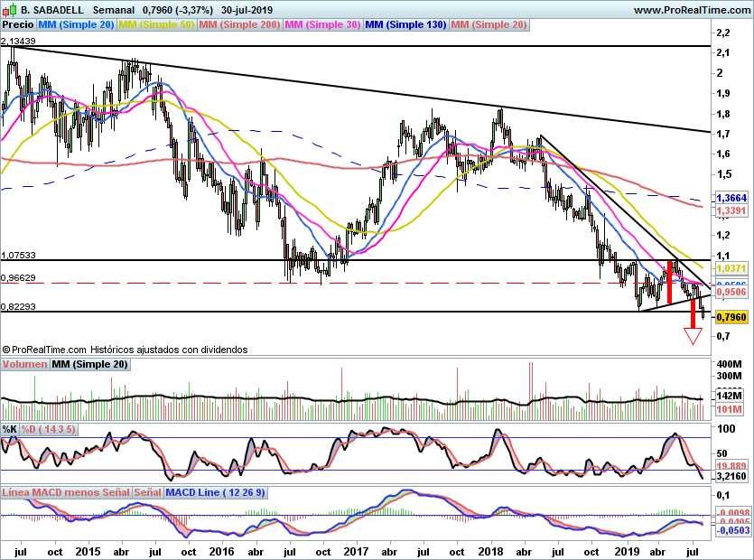Click MM (Simple 20) label in volume panel
Image resolution: width=754 pixels, height=560 pixels.
pos(89,364)
